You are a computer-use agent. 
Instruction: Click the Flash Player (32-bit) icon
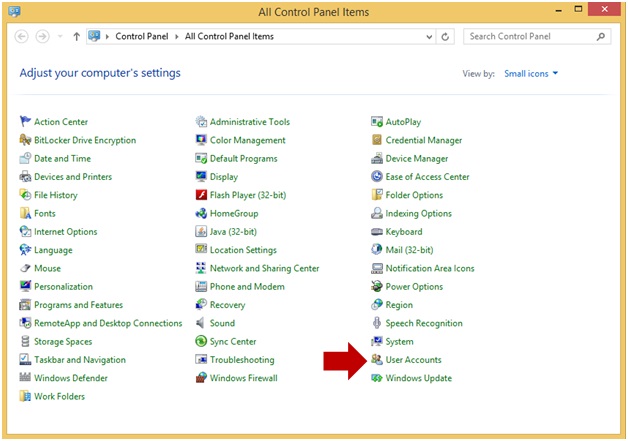click(x=202, y=195)
